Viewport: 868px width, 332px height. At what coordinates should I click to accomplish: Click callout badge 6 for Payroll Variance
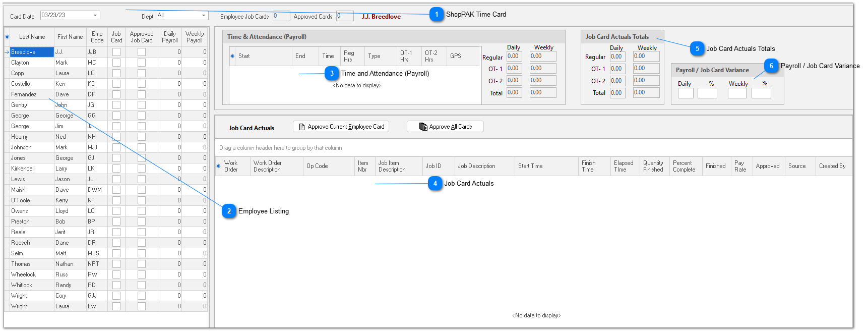tap(771, 66)
